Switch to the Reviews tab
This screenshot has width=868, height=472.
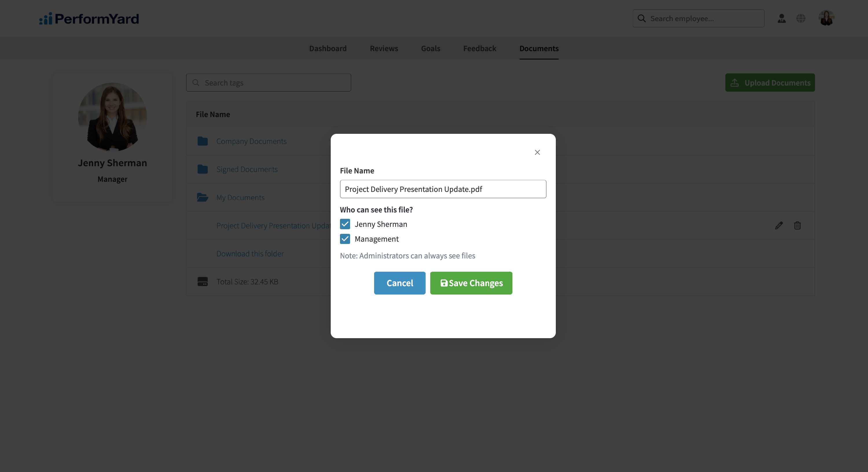pyautogui.click(x=384, y=49)
